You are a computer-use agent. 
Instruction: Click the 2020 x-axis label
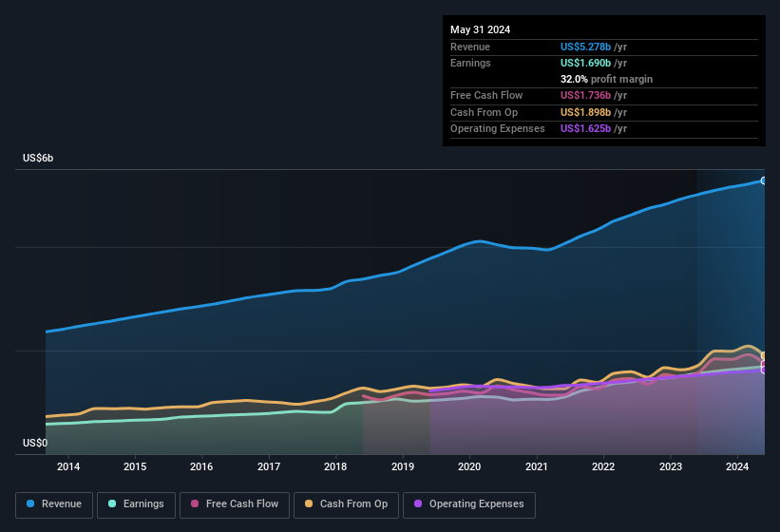click(469, 466)
